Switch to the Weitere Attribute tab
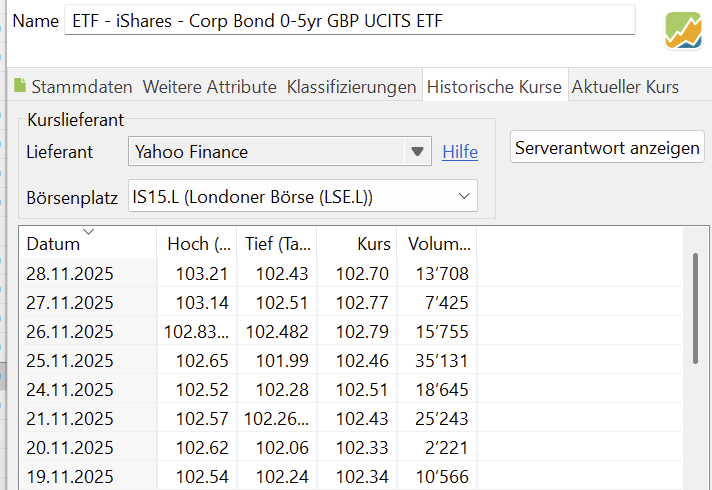Image resolution: width=712 pixels, height=490 pixels. 209,87
